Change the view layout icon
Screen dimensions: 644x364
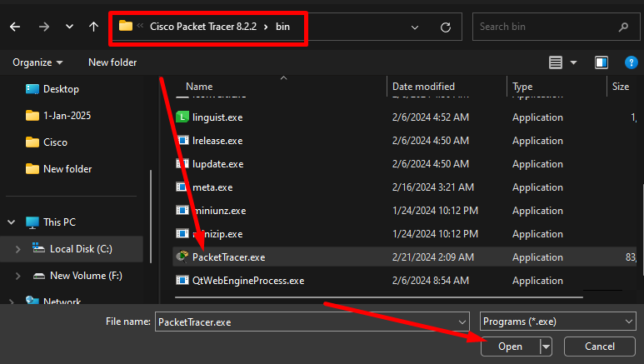(556, 62)
